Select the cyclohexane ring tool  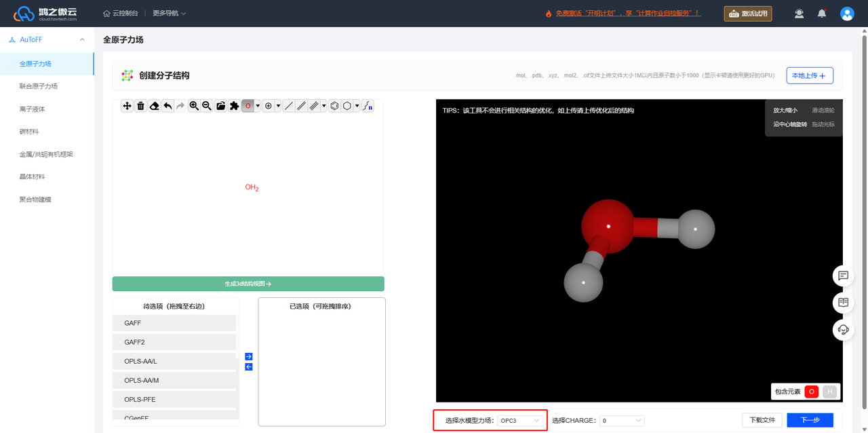tap(347, 106)
